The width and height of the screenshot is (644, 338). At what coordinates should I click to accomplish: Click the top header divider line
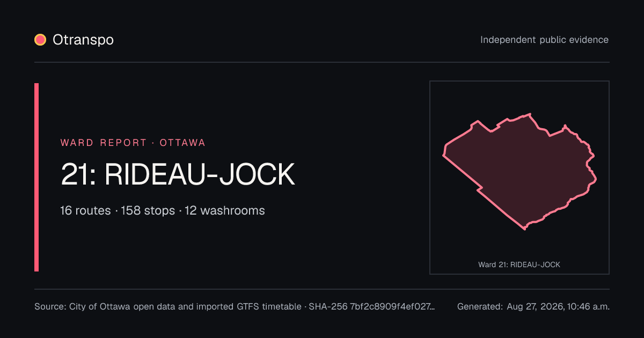pos(322,62)
